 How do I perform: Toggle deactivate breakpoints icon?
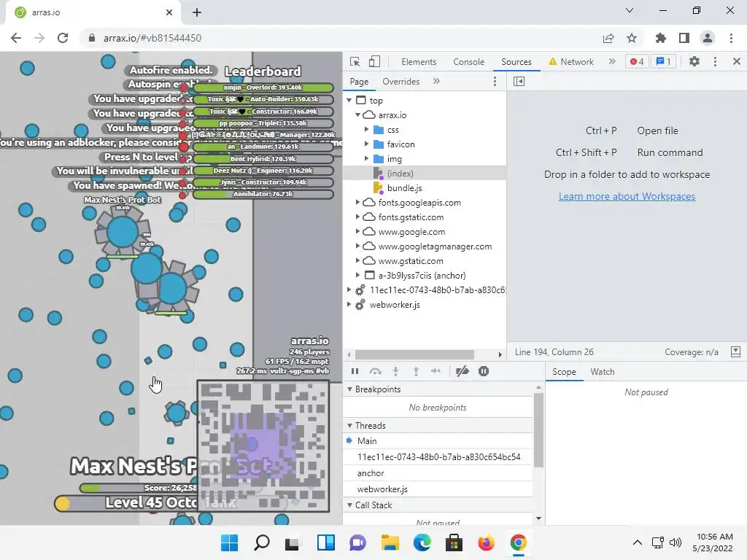click(x=462, y=371)
